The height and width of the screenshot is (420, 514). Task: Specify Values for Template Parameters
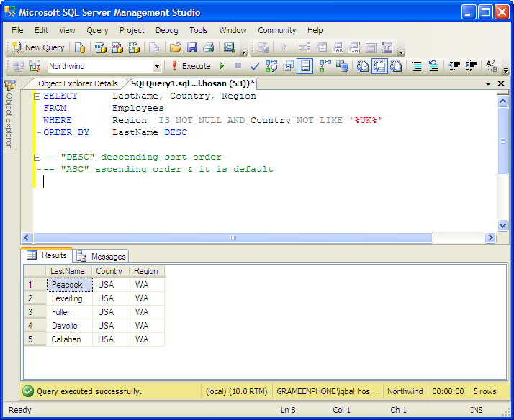coord(492,66)
